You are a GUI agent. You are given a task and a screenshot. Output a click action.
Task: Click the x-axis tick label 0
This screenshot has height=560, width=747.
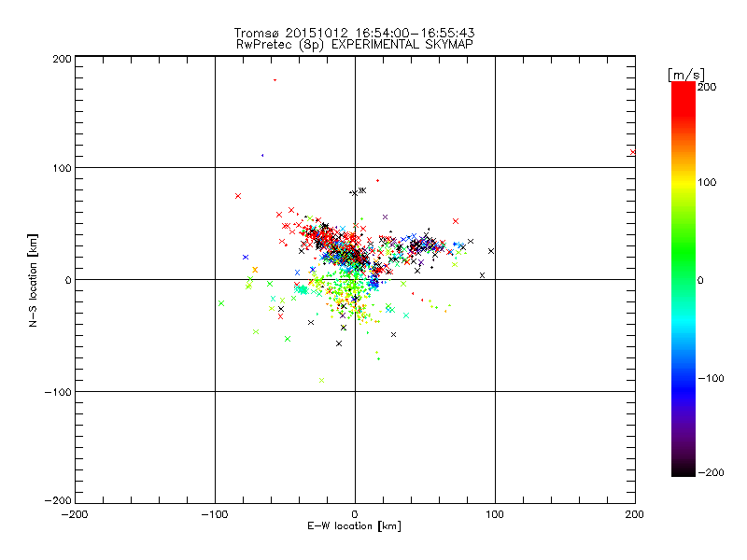pos(355,514)
